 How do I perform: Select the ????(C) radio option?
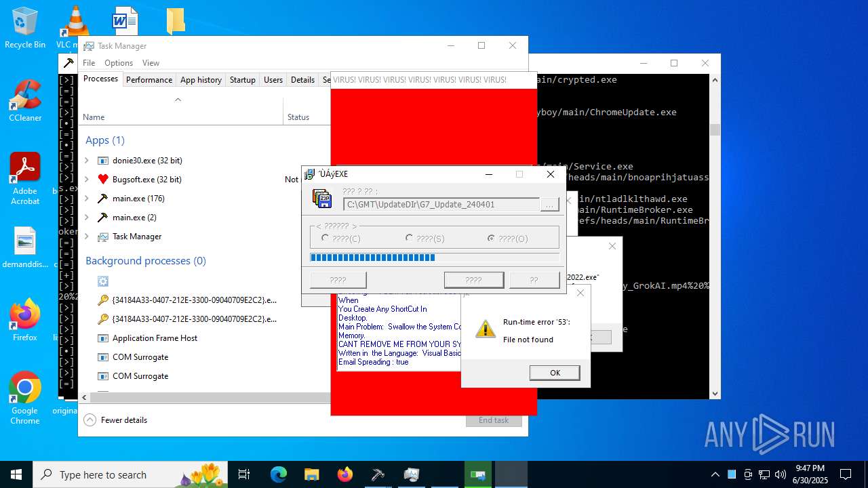[x=341, y=239]
